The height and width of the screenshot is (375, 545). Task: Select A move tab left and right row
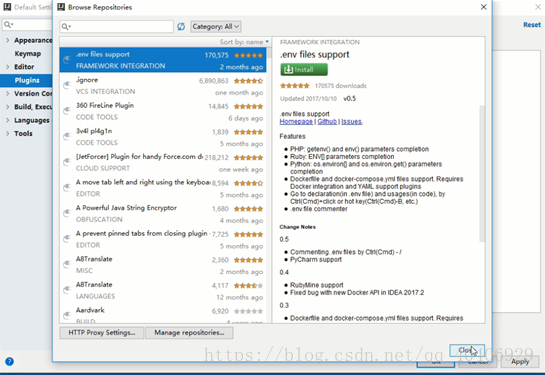tap(163, 188)
